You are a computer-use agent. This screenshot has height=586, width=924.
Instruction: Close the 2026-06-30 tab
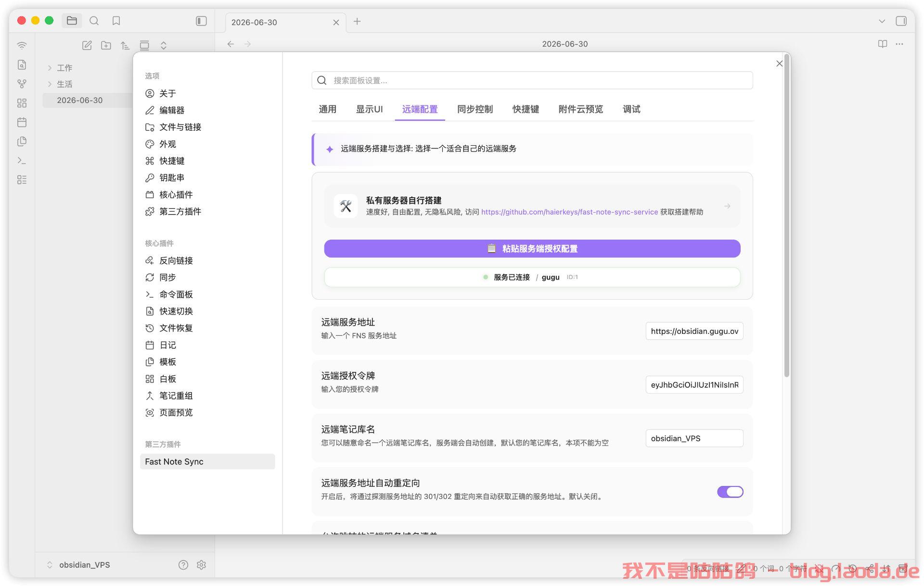click(336, 22)
